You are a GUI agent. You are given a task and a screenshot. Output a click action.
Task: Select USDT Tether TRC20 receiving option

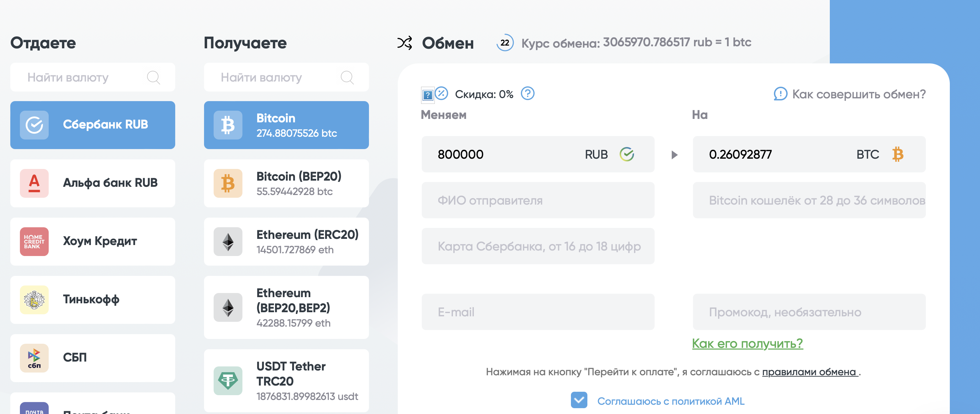click(x=286, y=380)
